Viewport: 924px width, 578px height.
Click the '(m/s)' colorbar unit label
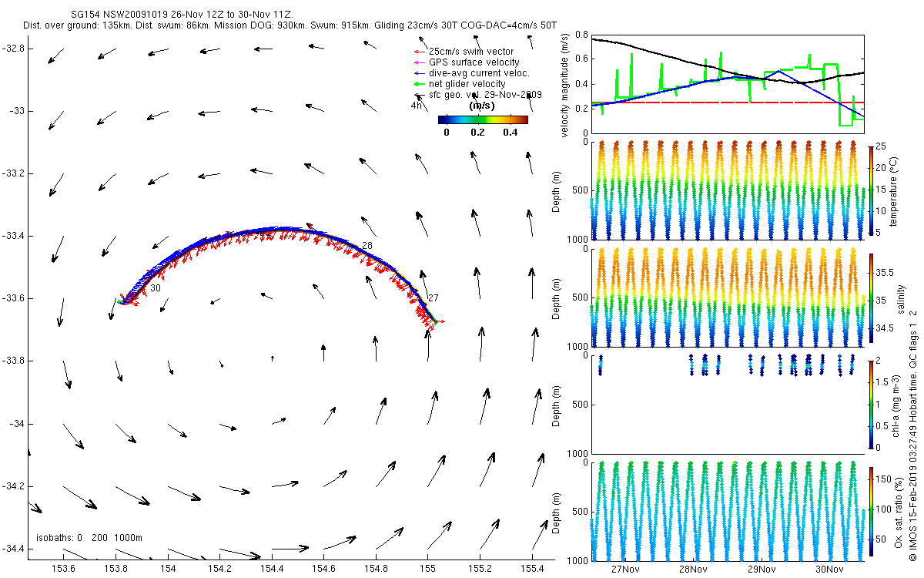pos(482,106)
